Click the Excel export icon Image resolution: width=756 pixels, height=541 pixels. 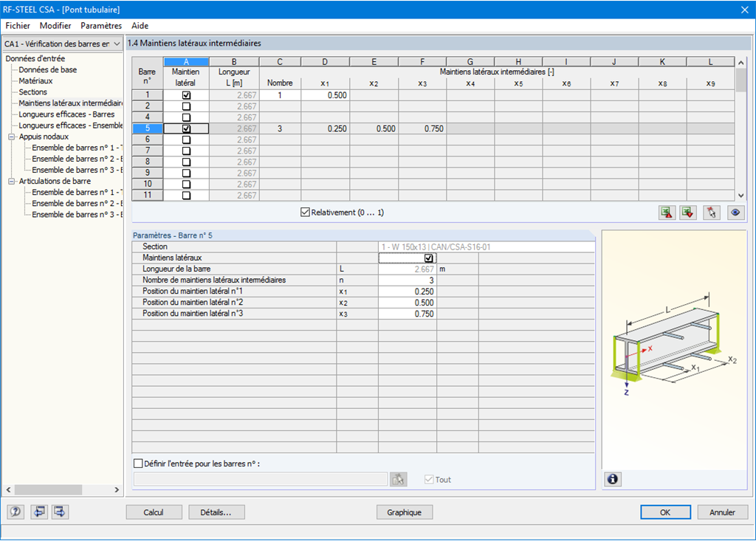pos(667,213)
